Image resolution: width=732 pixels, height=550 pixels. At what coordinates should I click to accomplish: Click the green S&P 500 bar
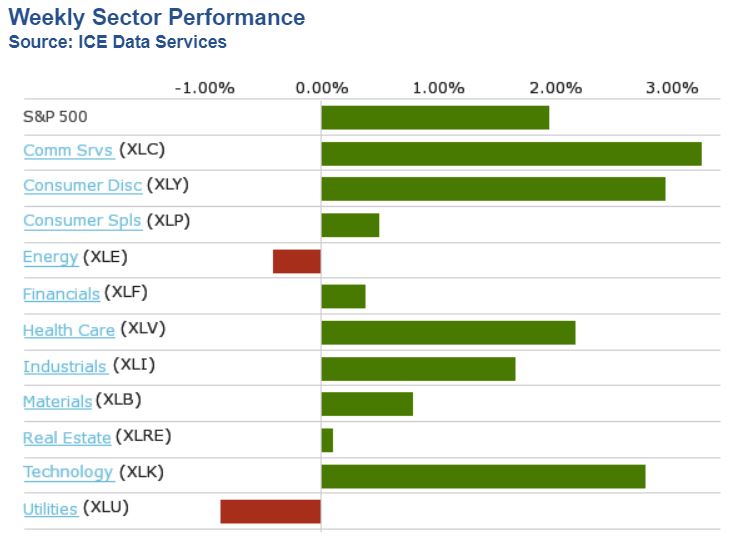click(435, 117)
